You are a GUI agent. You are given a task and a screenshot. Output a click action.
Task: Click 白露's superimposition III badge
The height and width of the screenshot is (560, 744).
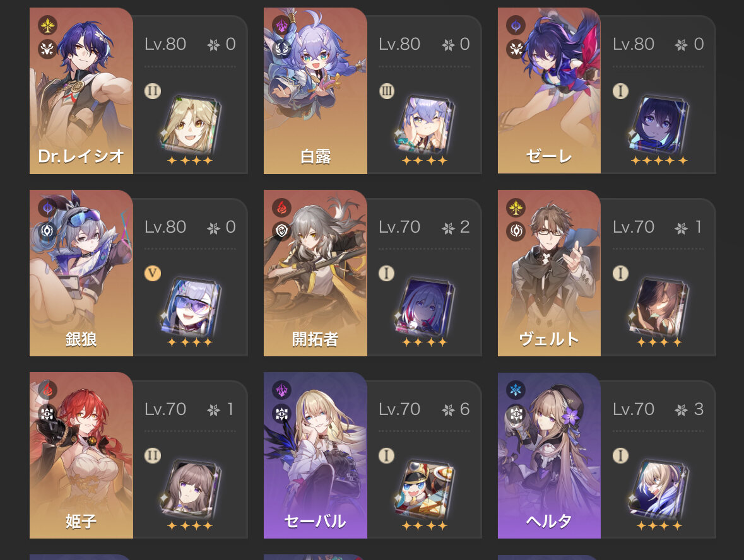coord(386,91)
